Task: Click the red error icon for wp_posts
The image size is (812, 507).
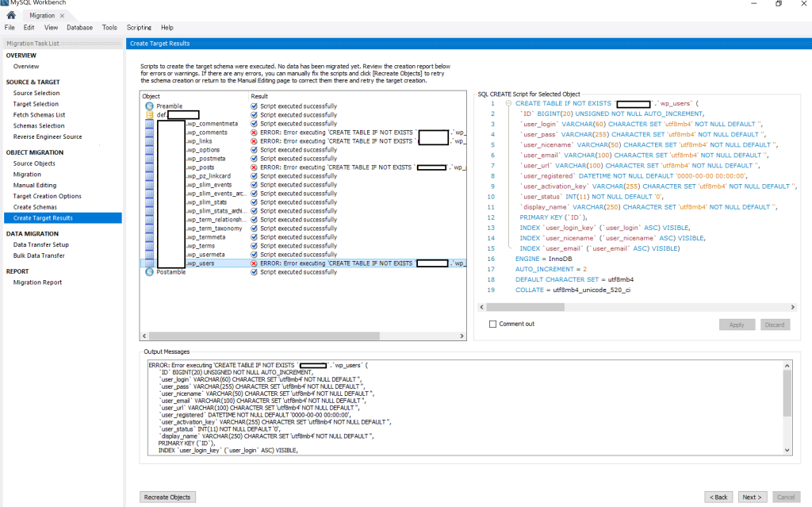Action: pyautogui.click(x=254, y=167)
